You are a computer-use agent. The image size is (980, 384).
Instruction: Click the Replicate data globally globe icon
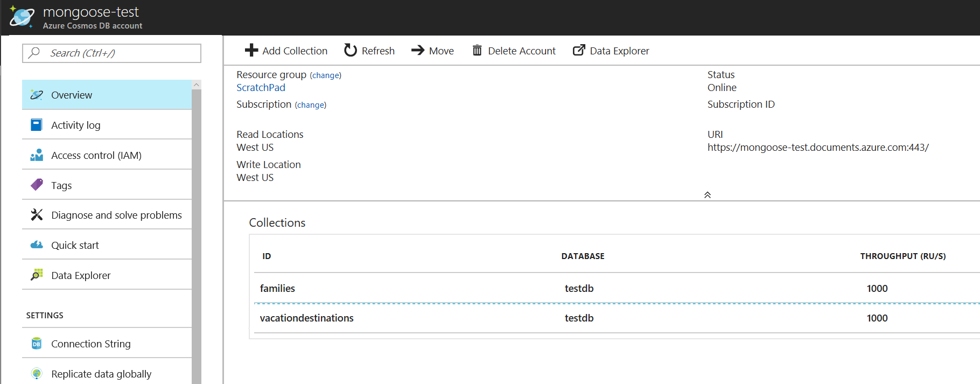37,373
